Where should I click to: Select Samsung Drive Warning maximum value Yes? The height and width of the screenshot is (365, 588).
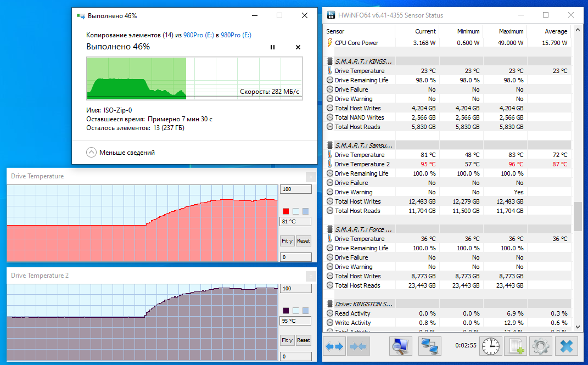[519, 192]
